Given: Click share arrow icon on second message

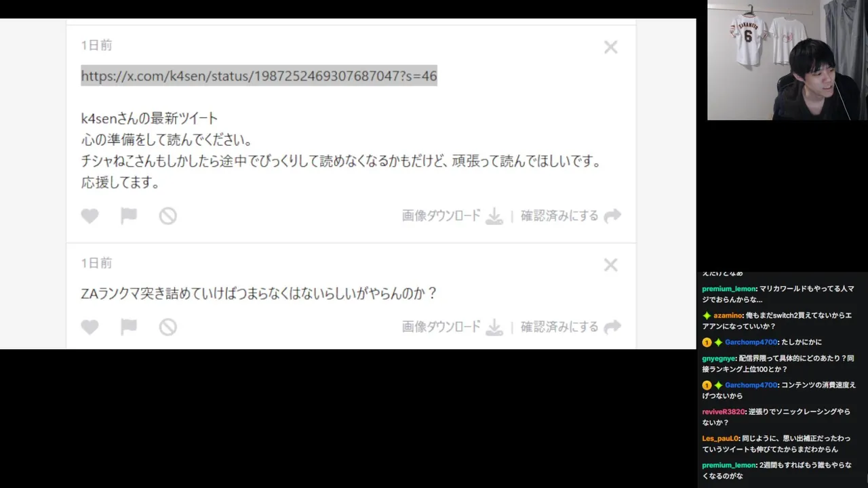Looking at the screenshot, I should point(612,327).
